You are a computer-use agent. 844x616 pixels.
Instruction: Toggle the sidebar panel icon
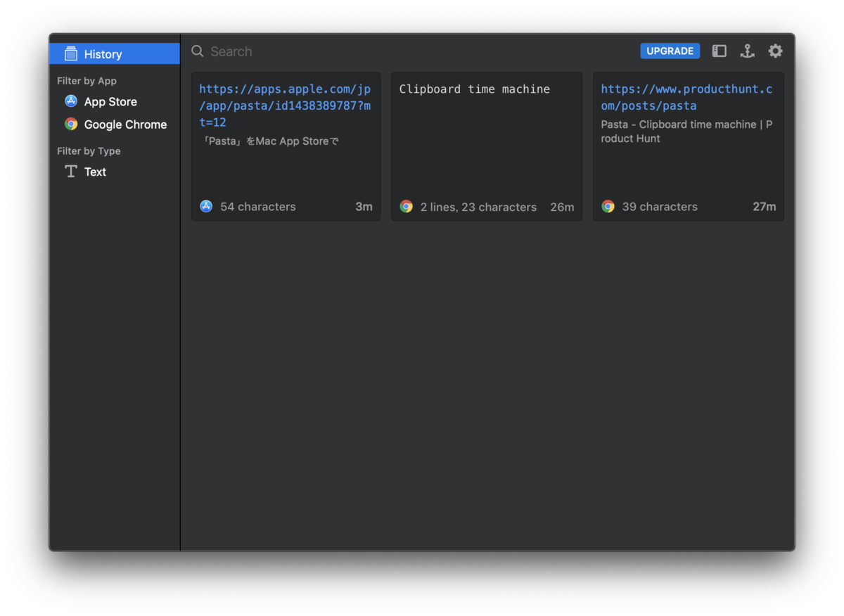719,51
